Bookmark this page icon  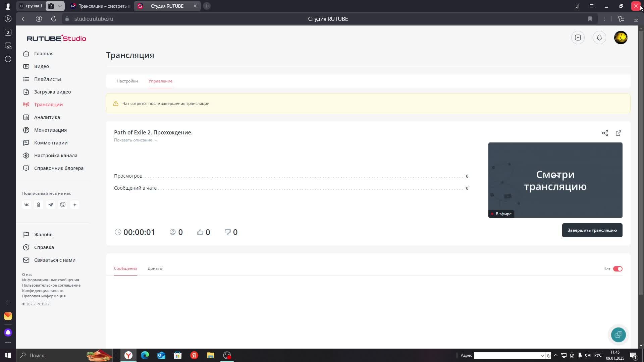590,19
